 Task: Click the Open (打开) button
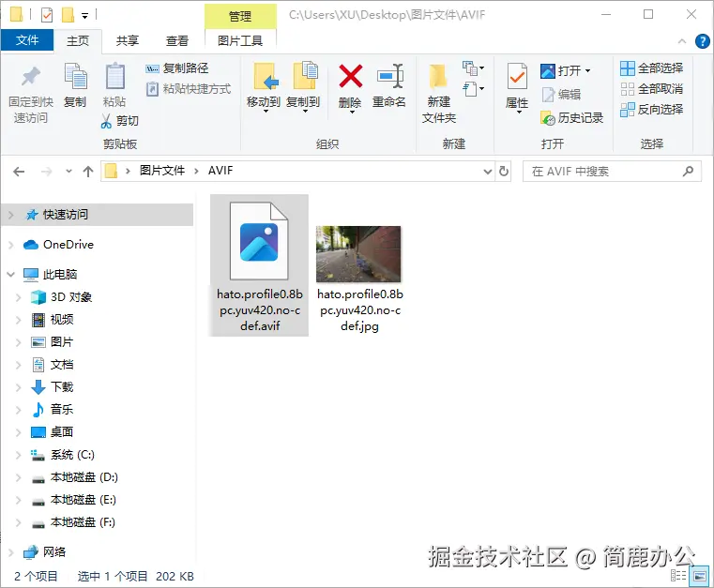pyautogui.click(x=561, y=70)
